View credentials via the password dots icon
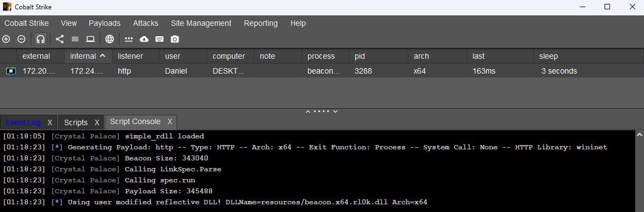Image resolution: width=644 pixels, height=212 pixels. click(129, 39)
